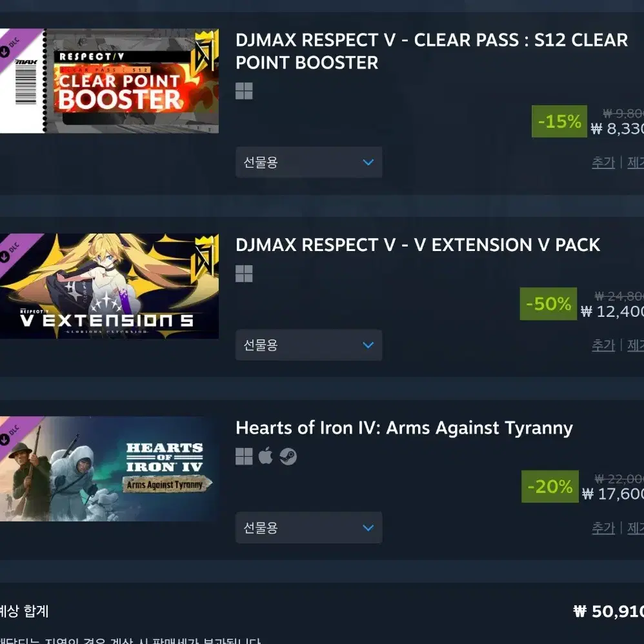Open 선물용 dropdown for Arms Against Tyranny
644x644 pixels.
(x=309, y=528)
